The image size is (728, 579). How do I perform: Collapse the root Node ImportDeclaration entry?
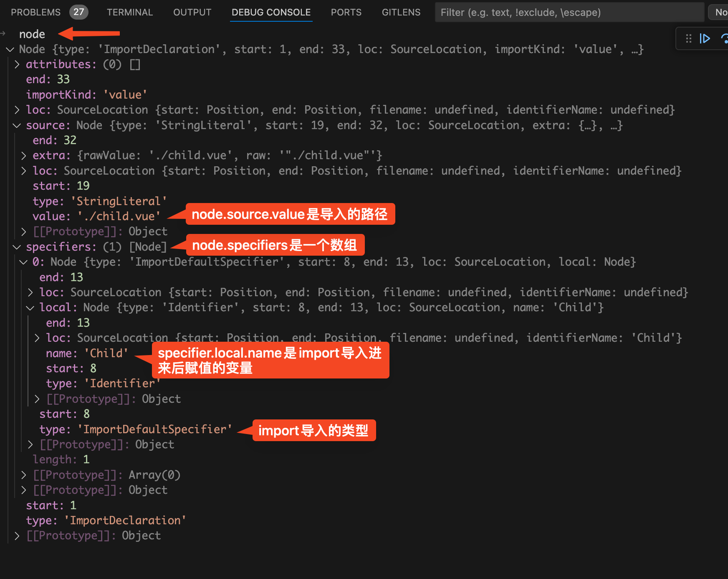[10, 49]
